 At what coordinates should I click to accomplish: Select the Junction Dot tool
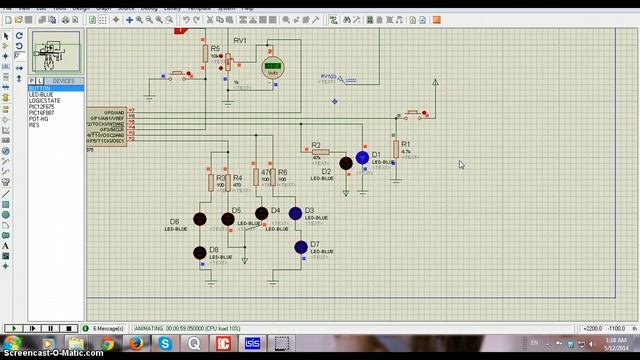pyautogui.click(x=6, y=56)
